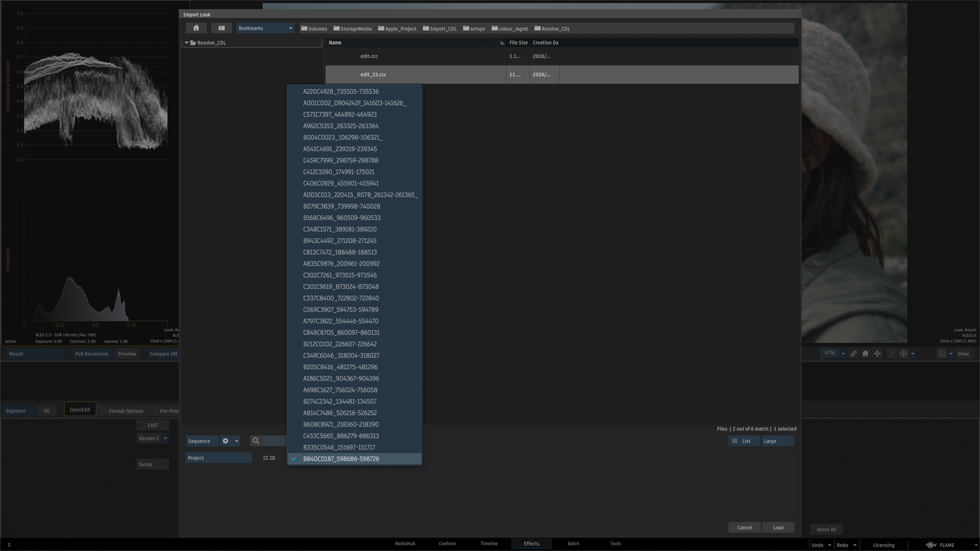Open the Bookmarks dropdown
The width and height of the screenshot is (980, 551).
click(x=265, y=28)
